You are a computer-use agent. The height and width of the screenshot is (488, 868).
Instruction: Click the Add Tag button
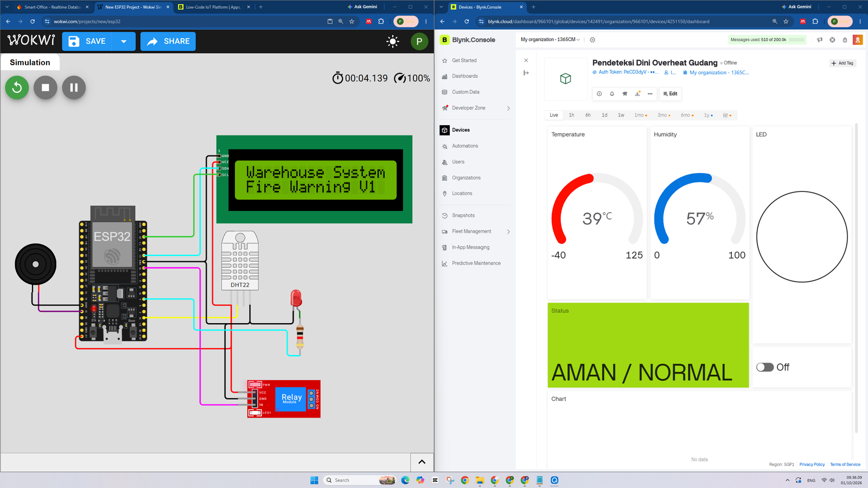(842, 63)
